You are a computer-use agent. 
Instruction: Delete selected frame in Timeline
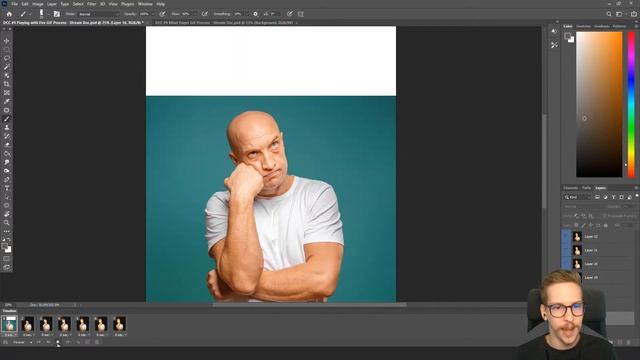point(97,342)
